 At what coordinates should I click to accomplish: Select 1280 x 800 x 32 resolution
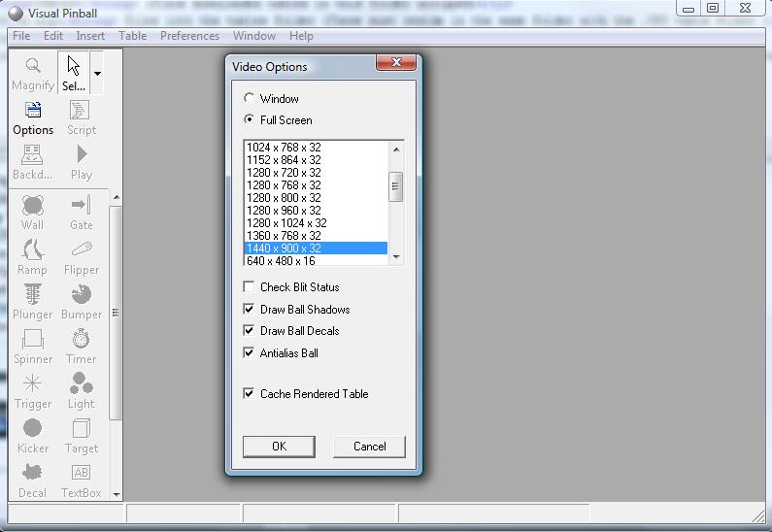coord(316,198)
